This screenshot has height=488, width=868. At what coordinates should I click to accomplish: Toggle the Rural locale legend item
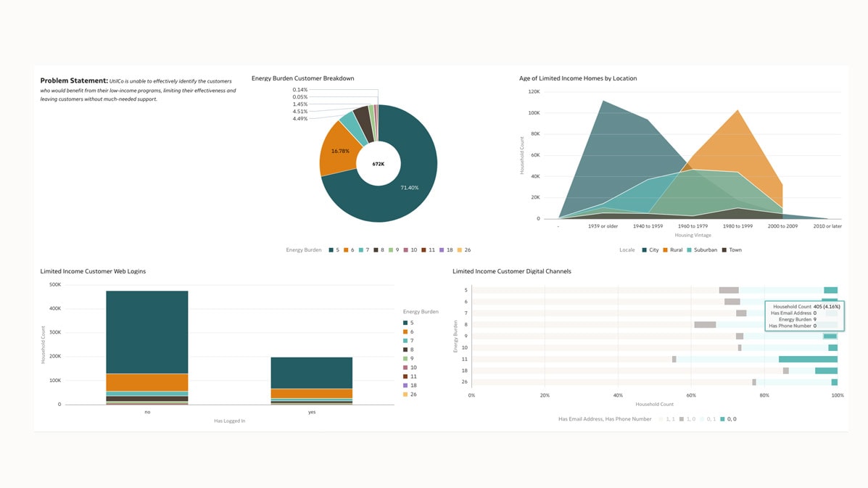point(672,250)
